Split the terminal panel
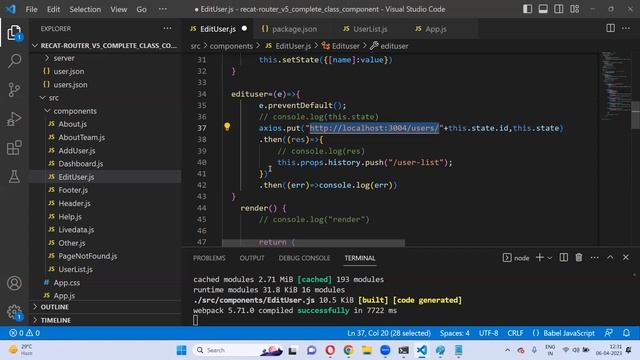The width and height of the screenshot is (640, 360). pos(563,258)
